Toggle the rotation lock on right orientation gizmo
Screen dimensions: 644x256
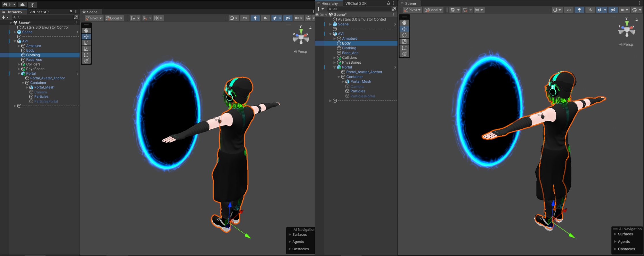(x=637, y=20)
